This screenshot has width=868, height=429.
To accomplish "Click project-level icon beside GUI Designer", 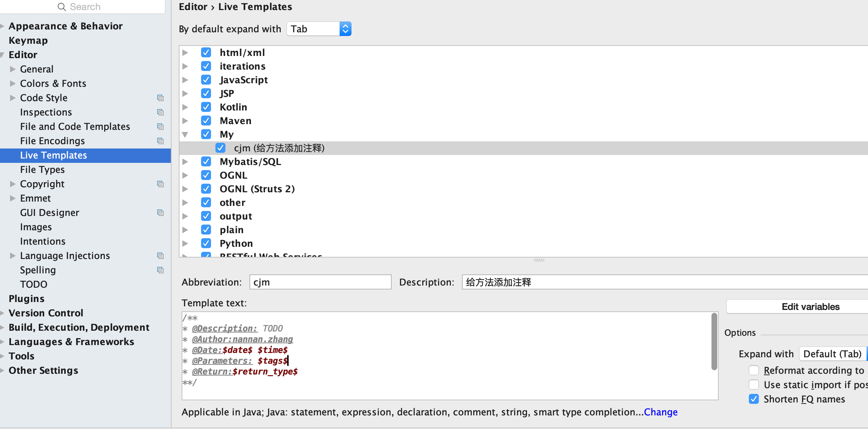I will coord(160,213).
